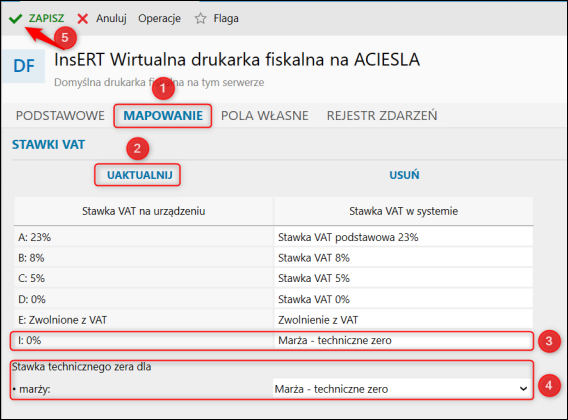Expand the marży technical zero dropdown
Screen dimensions: 568x420
402,389
